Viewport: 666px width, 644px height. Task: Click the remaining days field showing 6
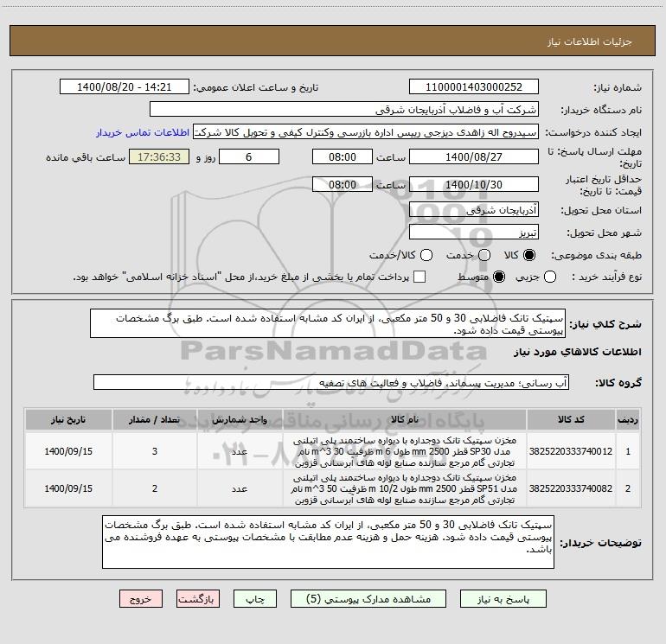249,157
